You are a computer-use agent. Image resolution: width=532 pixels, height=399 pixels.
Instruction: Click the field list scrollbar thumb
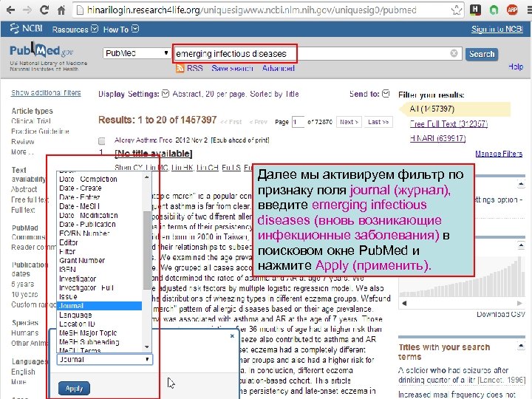point(147,250)
